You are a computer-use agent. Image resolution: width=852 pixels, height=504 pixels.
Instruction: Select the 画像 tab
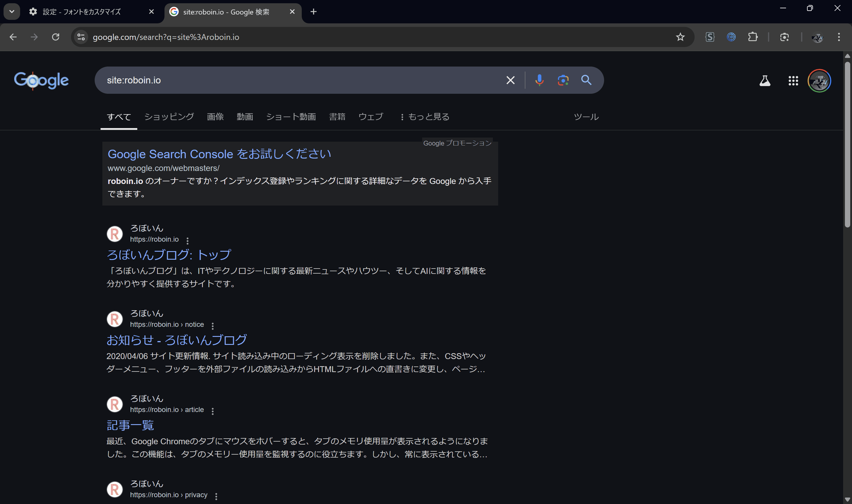pos(215,117)
